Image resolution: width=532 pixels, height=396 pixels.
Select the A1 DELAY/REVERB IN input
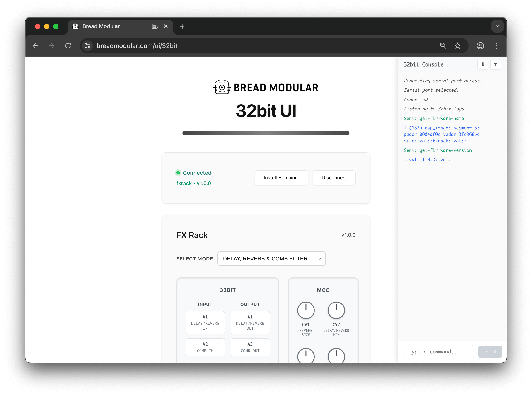pyautogui.click(x=205, y=322)
